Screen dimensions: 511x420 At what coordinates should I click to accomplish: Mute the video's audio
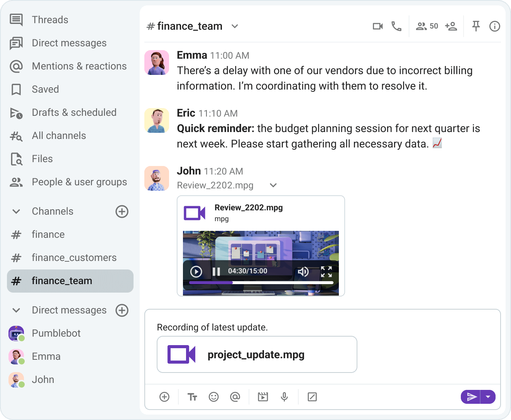point(303,271)
